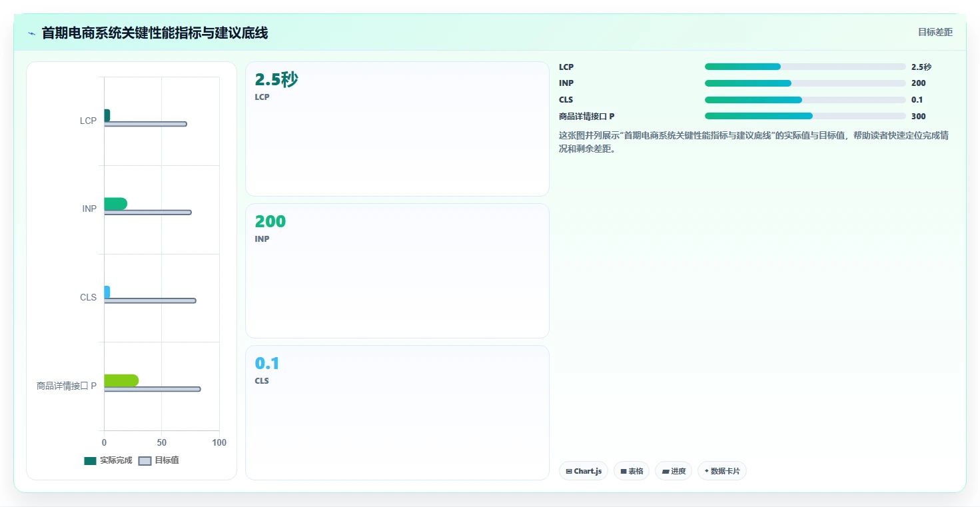
Task: Click the 100 tick on the x-axis
Action: (x=219, y=442)
